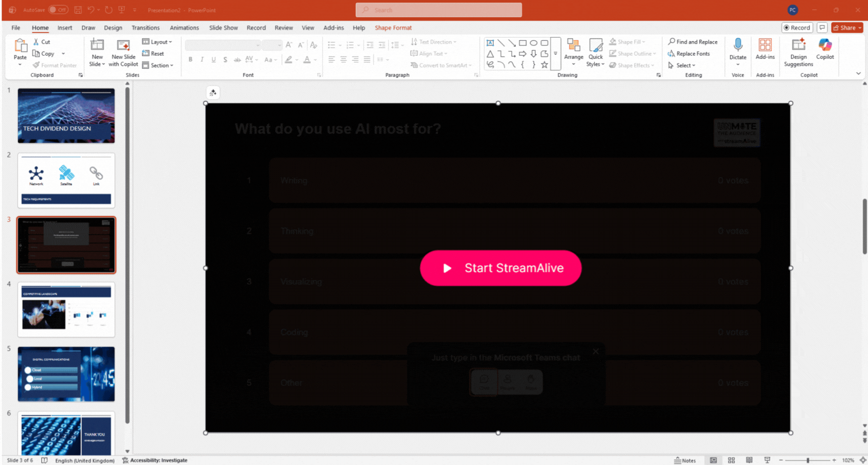
Task: Open Drawing group dialog launcher
Action: pos(658,75)
